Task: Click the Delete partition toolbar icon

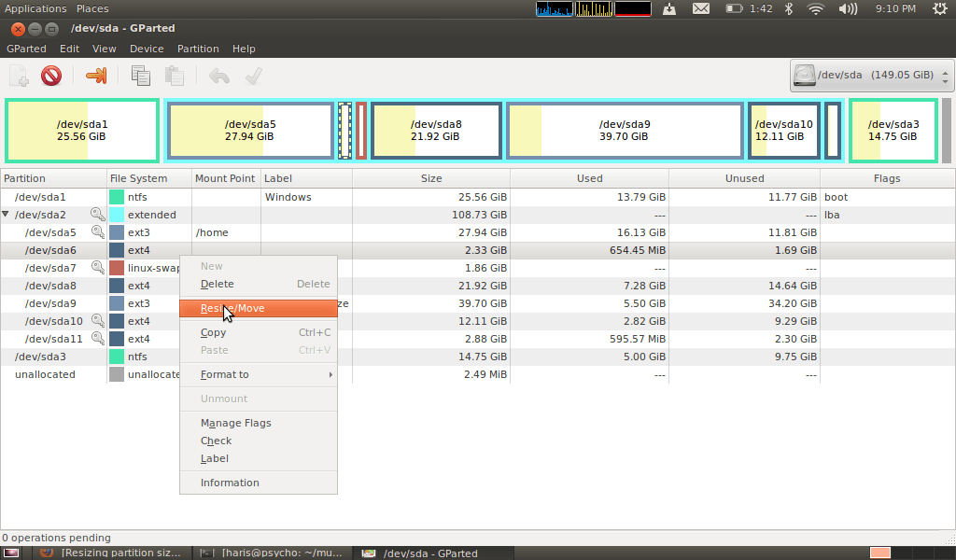Action: coord(51,76)
